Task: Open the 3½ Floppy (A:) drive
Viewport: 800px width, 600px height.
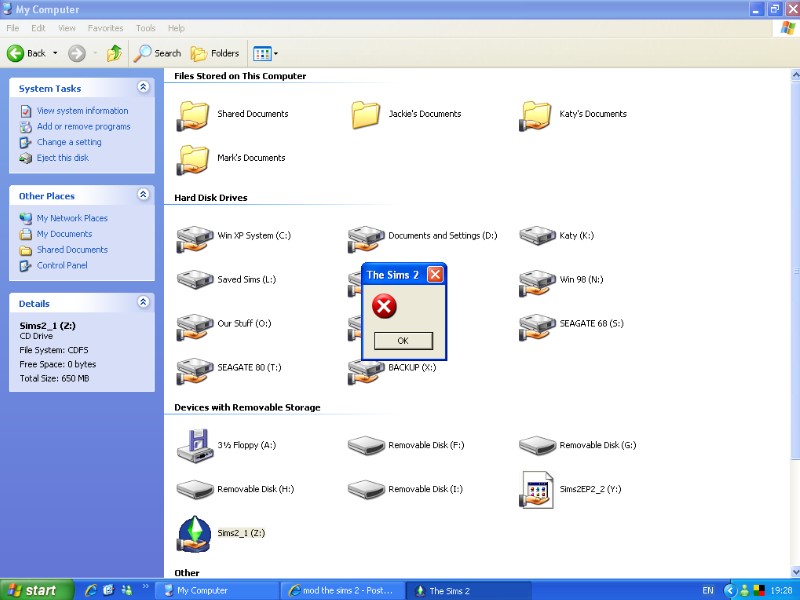Action: (x=194, y=445)
